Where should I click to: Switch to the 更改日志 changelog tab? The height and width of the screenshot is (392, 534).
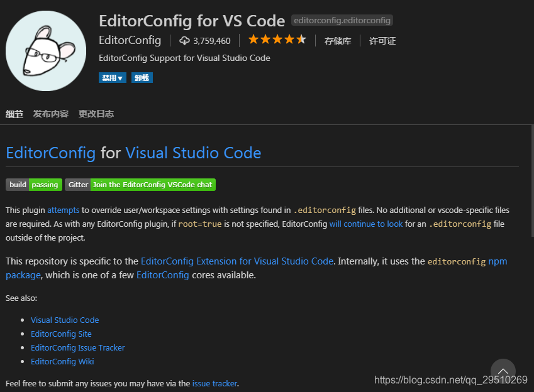96,114
